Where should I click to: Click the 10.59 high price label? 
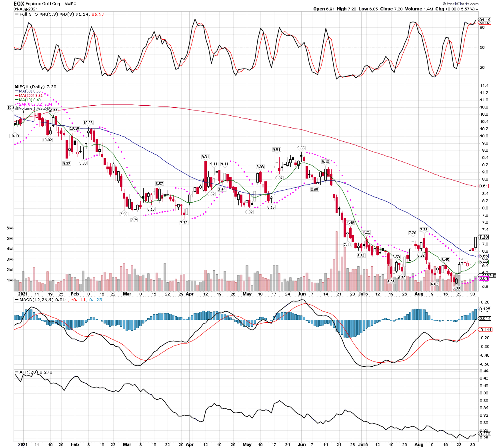53,111
